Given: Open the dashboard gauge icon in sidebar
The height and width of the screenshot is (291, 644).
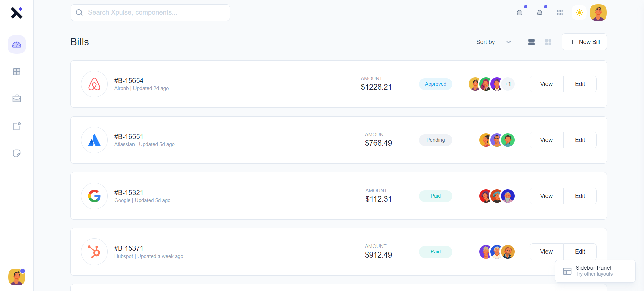Looking at the screenshot, I should click(x=17, y=45).
